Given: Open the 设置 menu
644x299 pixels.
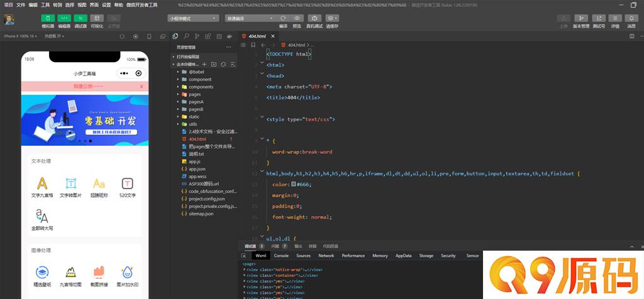Looking at the screenshot, I should pos(106,5).
